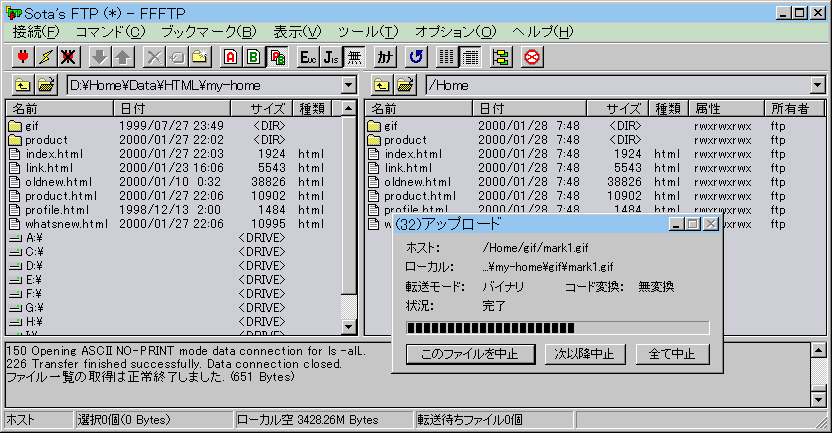
Task: Select profile.html in local pane
Action: pyautogui.click(x=49, y=210)
